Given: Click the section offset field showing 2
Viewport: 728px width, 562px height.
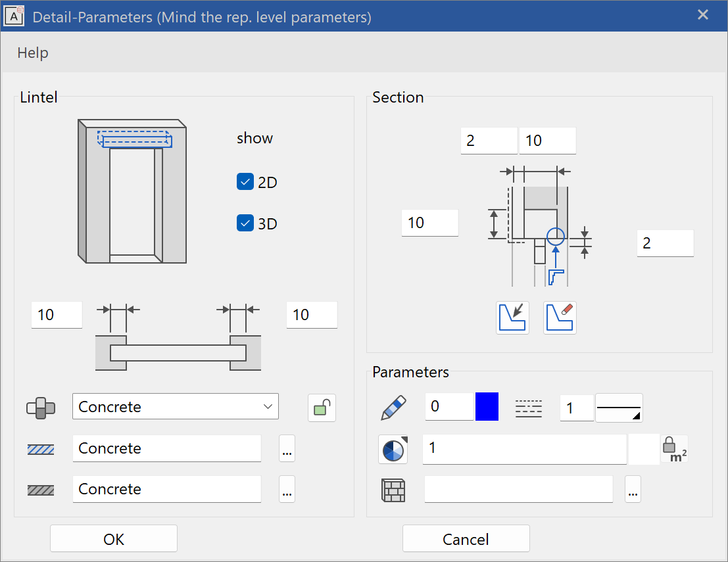Looking at the screenshot, I should [x=666, y=243].
